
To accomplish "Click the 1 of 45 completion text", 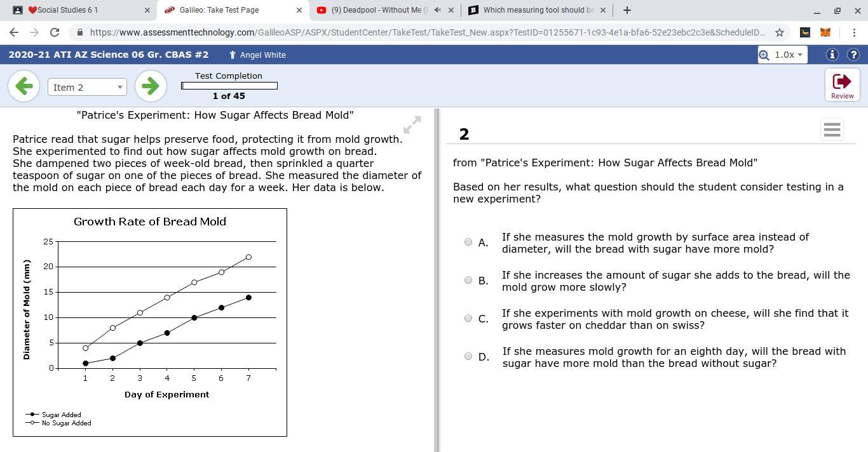I will click(229, 96).
